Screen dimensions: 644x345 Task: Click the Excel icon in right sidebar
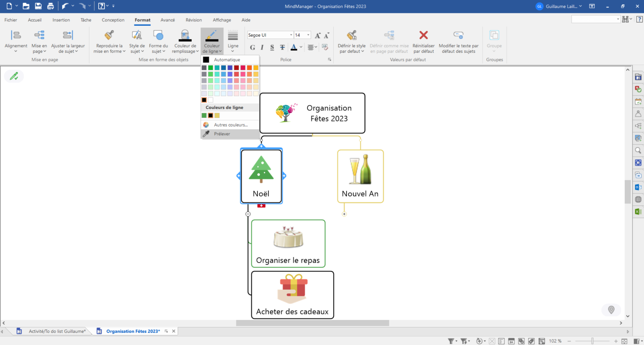[x=638, y=212]
